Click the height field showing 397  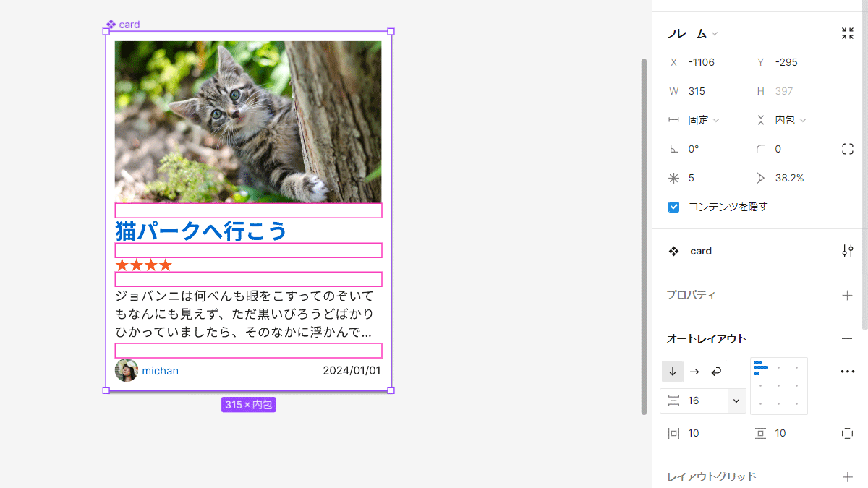tap(784, 91)
